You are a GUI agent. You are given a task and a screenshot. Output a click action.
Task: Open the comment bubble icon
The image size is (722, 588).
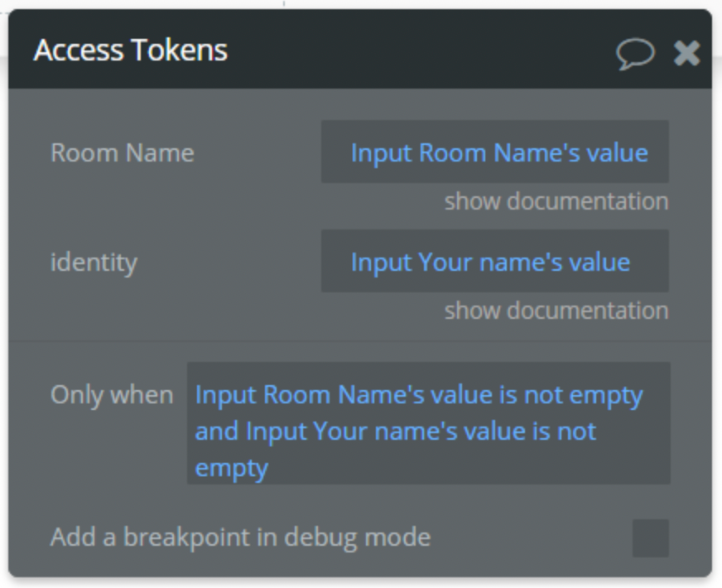pos(635,53)
